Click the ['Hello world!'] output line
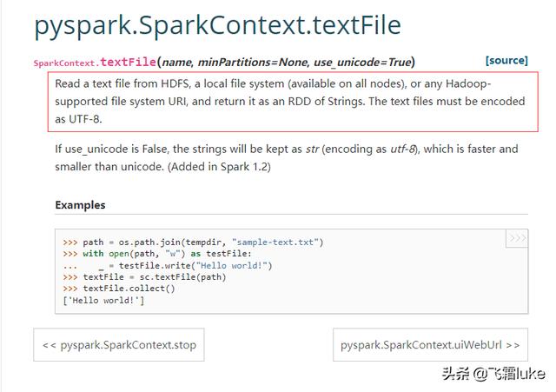 click(x=103, y=301)
